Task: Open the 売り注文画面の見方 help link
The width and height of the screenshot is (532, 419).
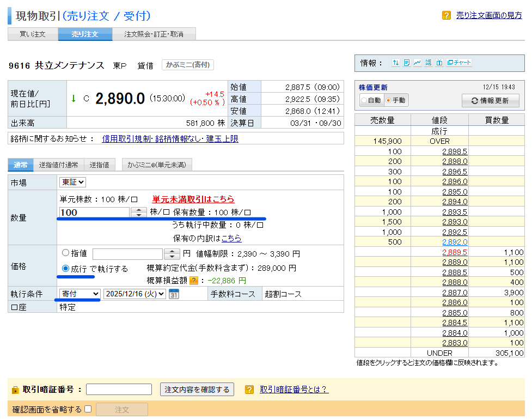Action: pyautogui.click(x=488, y=16)
